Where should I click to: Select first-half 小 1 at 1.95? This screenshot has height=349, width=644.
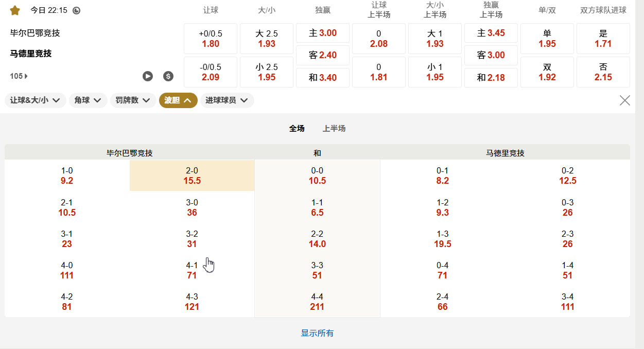pyautogui.click(x=435, y=72)
